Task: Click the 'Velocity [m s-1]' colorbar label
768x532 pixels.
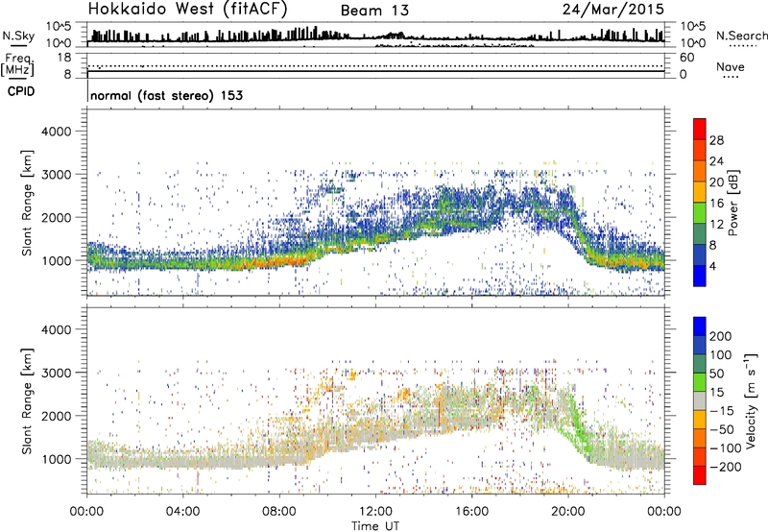Action: tap(751, 400)
